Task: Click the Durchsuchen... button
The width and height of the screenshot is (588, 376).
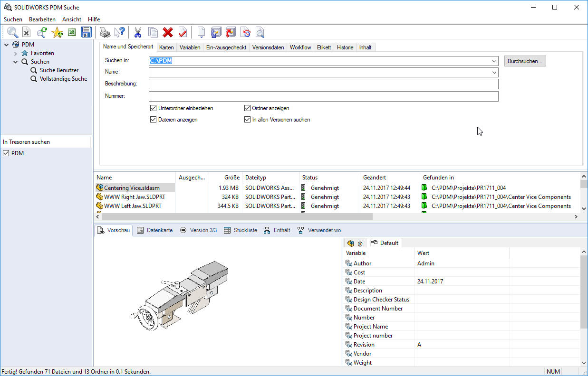Action: pos(525,61)
